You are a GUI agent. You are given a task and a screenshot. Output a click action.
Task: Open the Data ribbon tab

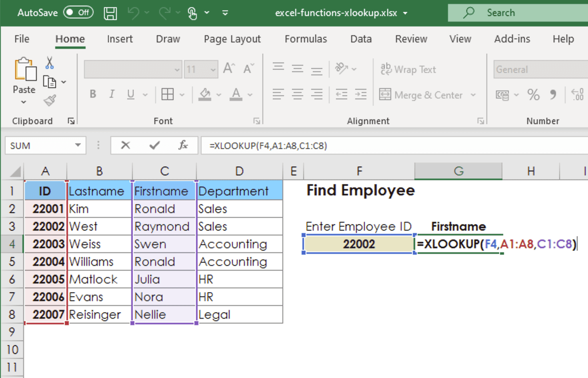[x=360, y=39]
